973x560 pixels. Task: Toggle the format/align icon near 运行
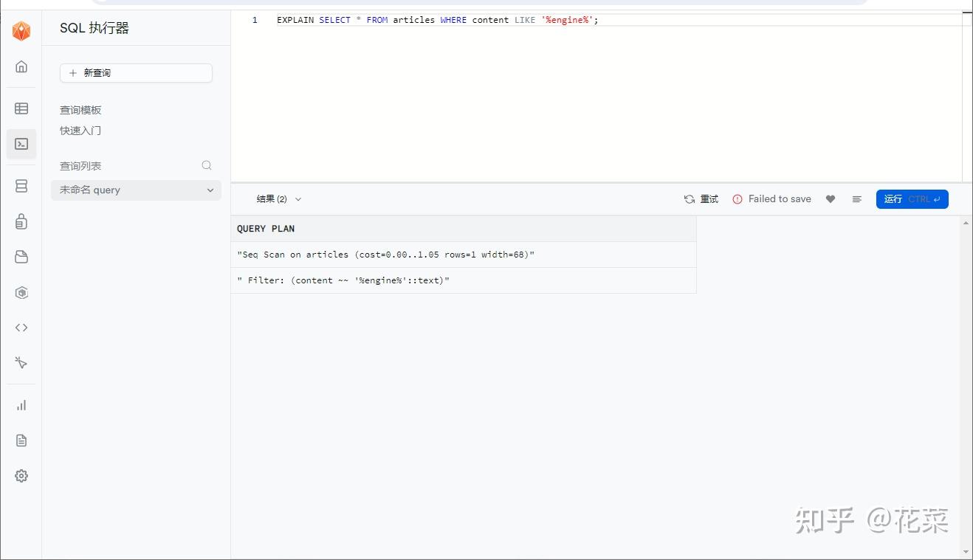coord(856,198)
